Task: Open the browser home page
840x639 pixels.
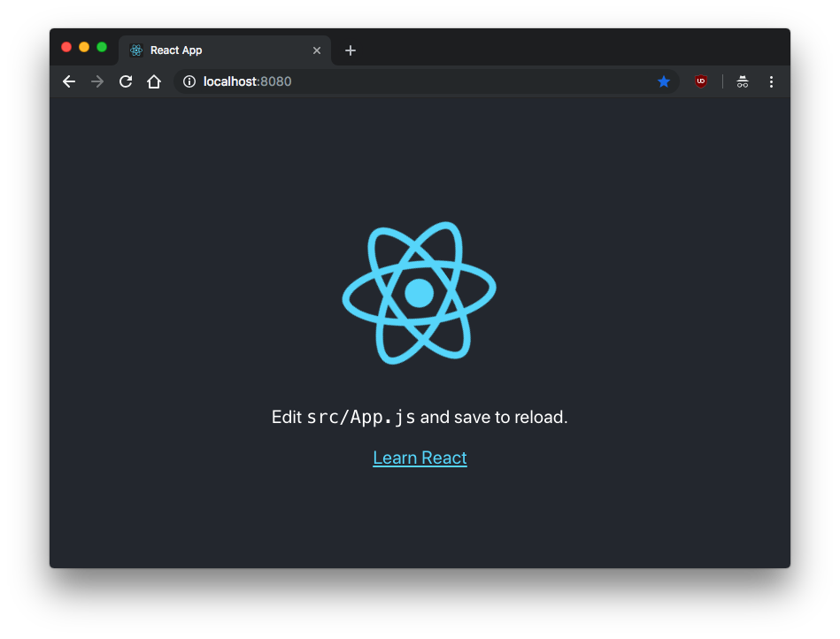Action: [154, 81]
